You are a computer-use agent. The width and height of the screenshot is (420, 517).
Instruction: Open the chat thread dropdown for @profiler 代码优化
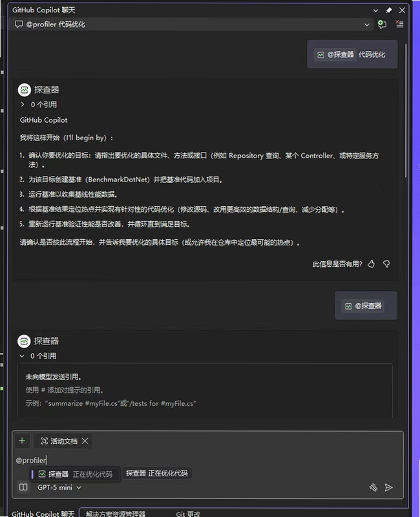[x=367, y=25]
